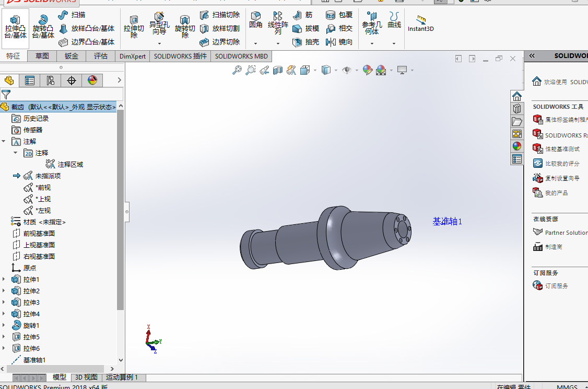Viewport: 588px width, 389px height.
Task: Open the view orientation dropdown arrow
Action: pos(315,70)
